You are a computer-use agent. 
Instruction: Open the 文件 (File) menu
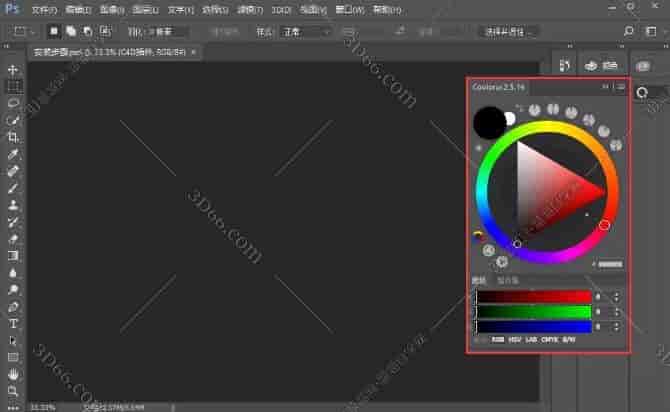pyautogui.click(x=43, y=8)
